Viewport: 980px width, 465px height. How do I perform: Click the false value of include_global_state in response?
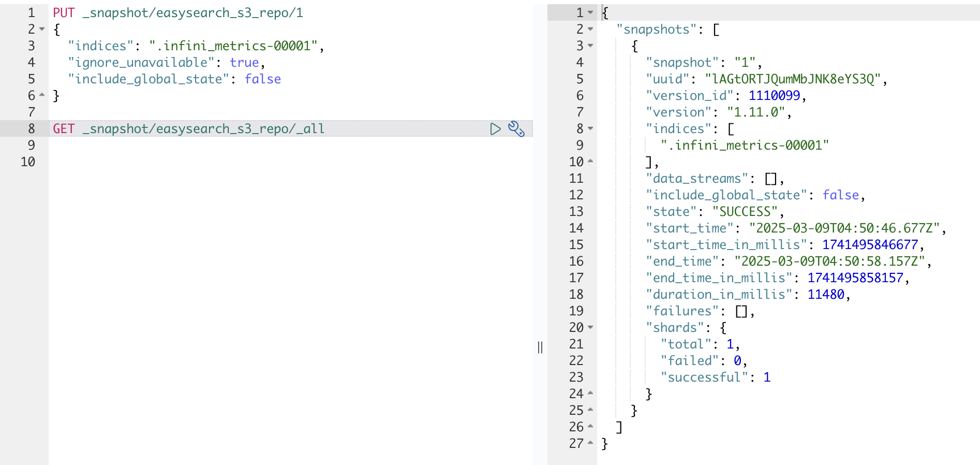tap(841, 195)
